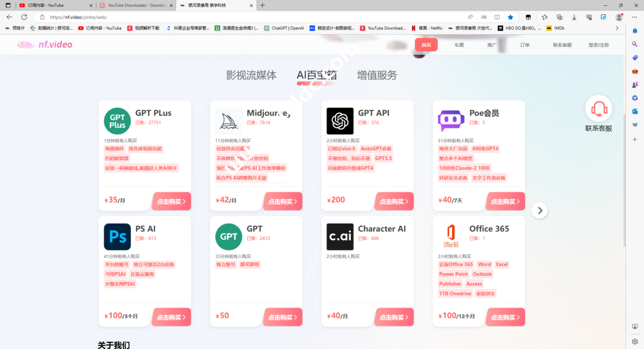Click the AutoGPT必备 tag on GPT API
This screenshot has height=349, width=644.
point(376,148)
